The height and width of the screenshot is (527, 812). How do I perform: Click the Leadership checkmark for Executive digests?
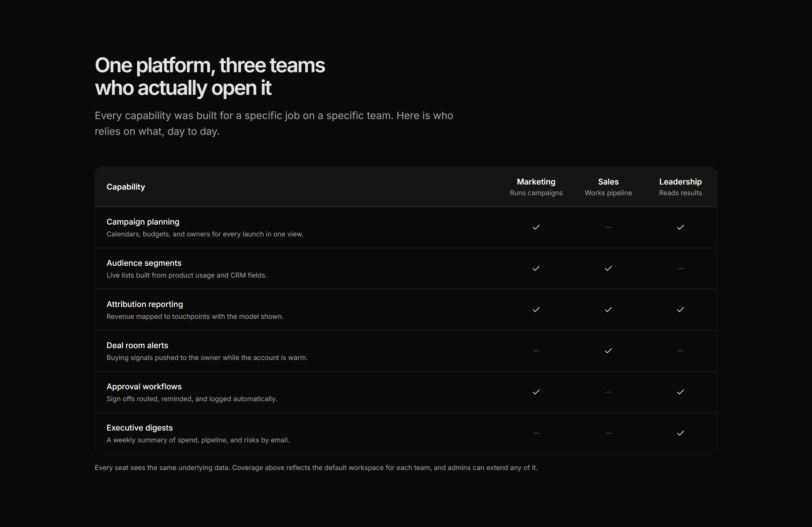(680, 433)
